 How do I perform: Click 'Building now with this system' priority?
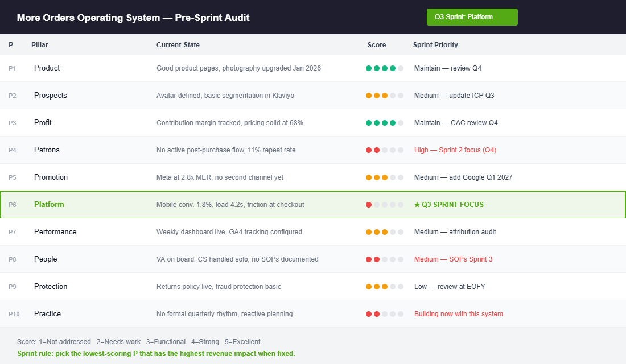pos(458,314)
